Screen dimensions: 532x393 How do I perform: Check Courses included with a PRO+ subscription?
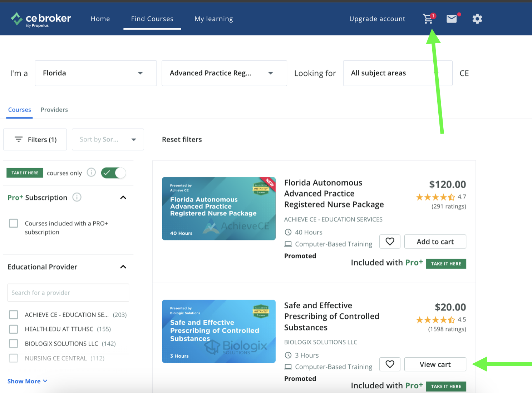coord(14,223)
